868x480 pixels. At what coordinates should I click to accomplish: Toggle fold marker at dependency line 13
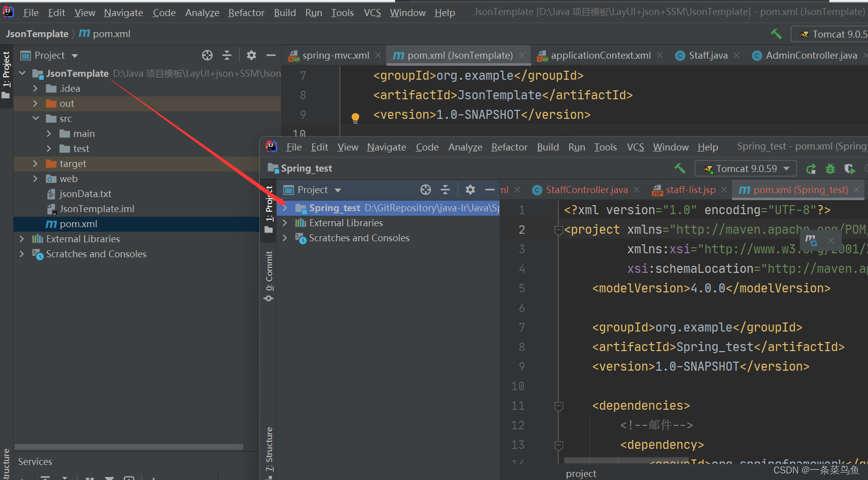tap(558, 445)
